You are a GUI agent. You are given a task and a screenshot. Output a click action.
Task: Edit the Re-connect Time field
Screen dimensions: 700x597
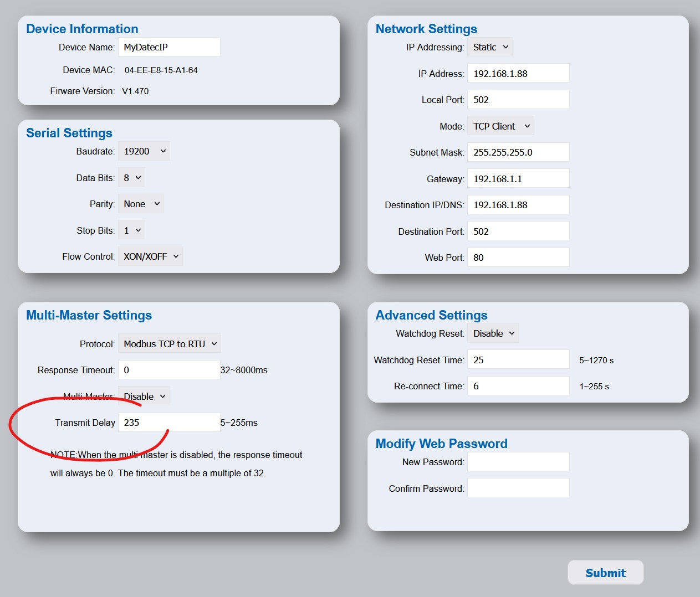pos(518,386)
